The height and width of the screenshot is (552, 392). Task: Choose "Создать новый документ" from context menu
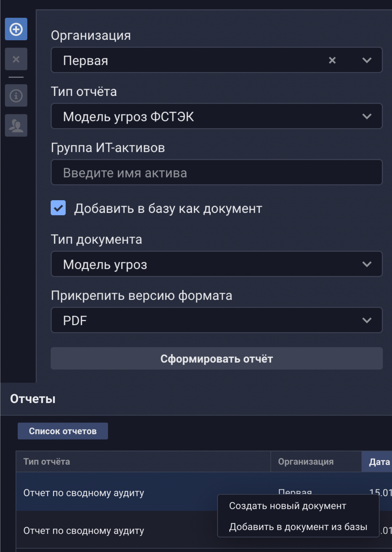pos(287,506)
